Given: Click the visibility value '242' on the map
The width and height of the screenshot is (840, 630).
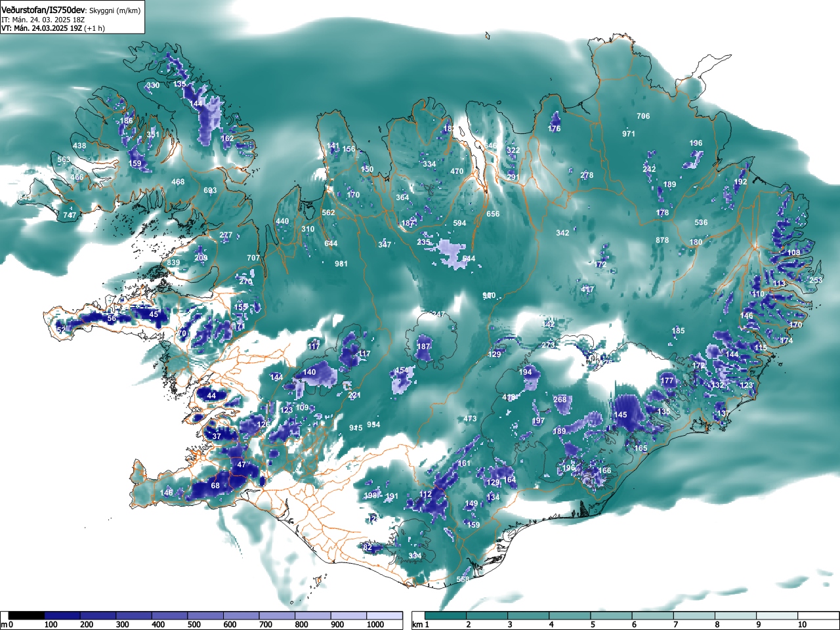Looking at the screenshot, I should (649, 169).
